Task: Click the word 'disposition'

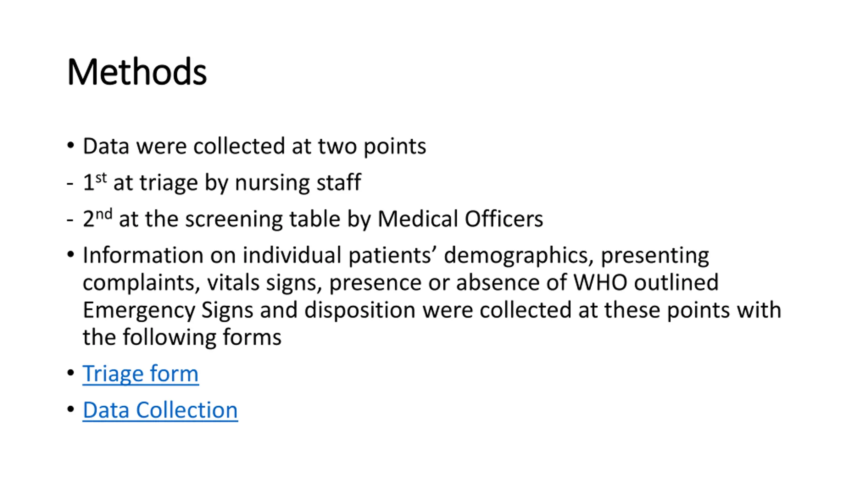Action: (x=360, y=310)
